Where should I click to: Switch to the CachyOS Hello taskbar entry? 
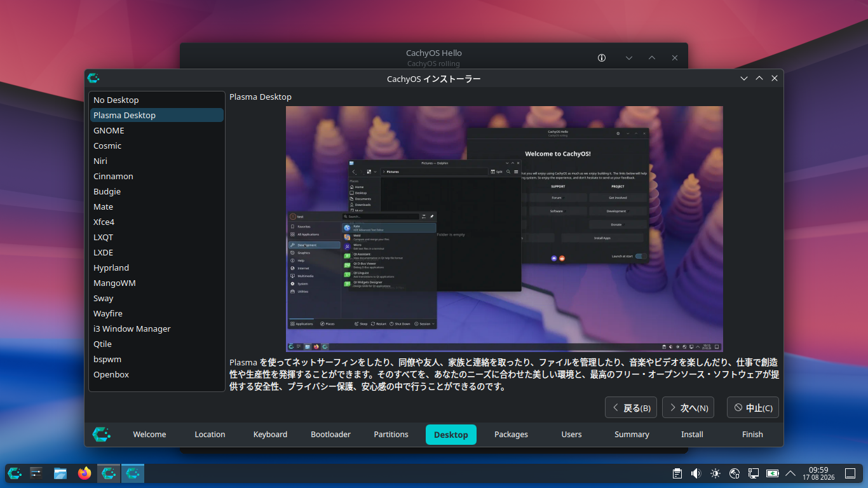(x=109, y=473)
